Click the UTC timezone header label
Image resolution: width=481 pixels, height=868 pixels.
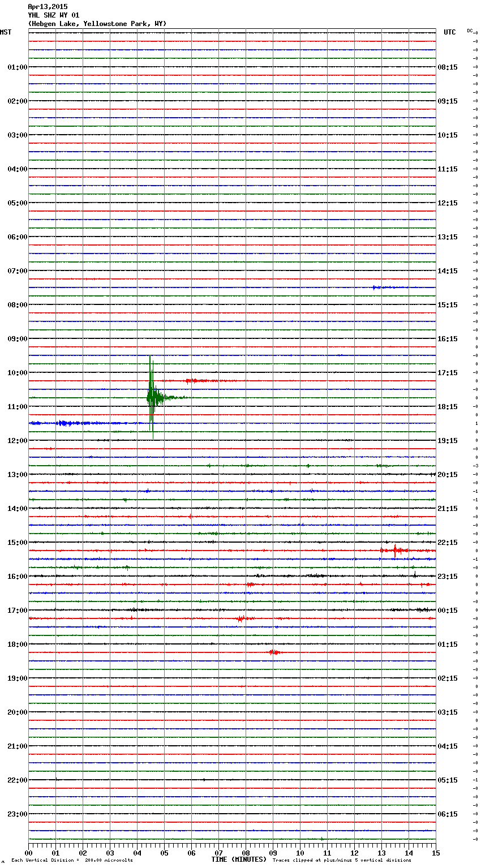pos(449,32)
